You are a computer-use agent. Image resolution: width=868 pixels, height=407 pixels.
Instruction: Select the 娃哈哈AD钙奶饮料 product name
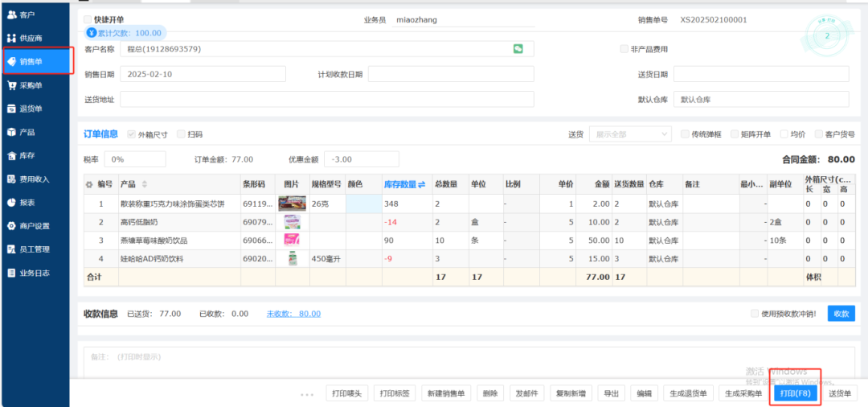point(153,258)
